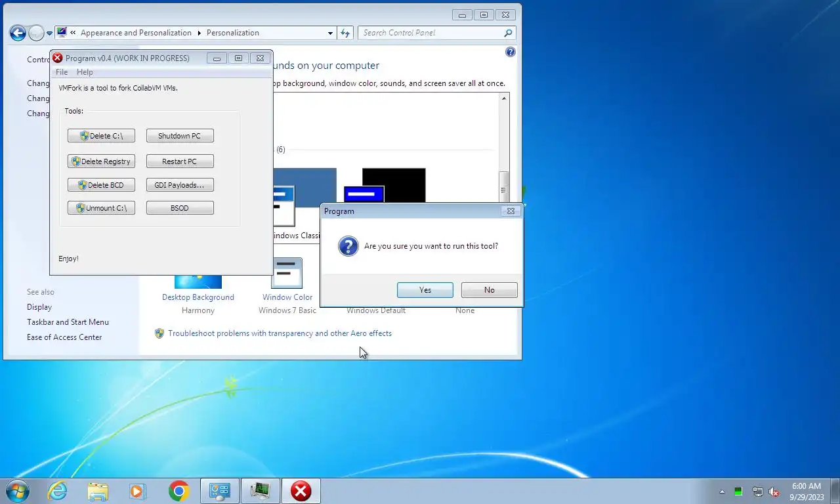Open Ease of Access Center link
The height and width of the screenshot is (504, 840).
pyautogui.click(x=64, y=337)
